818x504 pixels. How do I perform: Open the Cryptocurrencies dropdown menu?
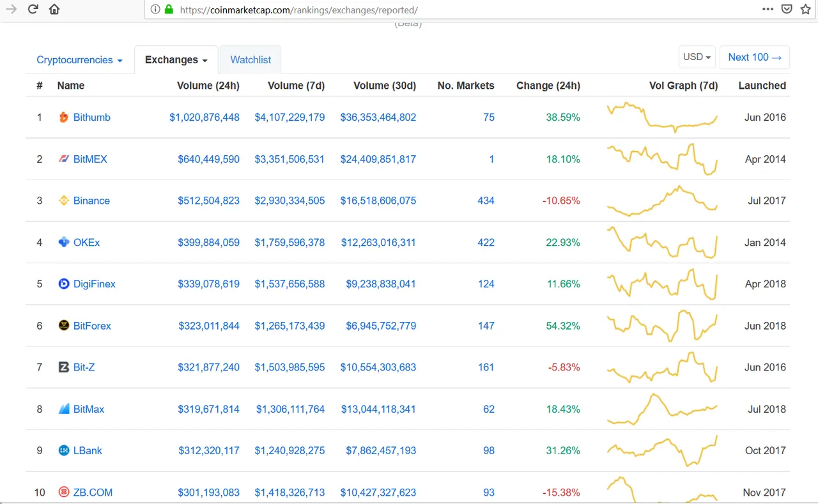pyautogui.click(x=79, y=60)
